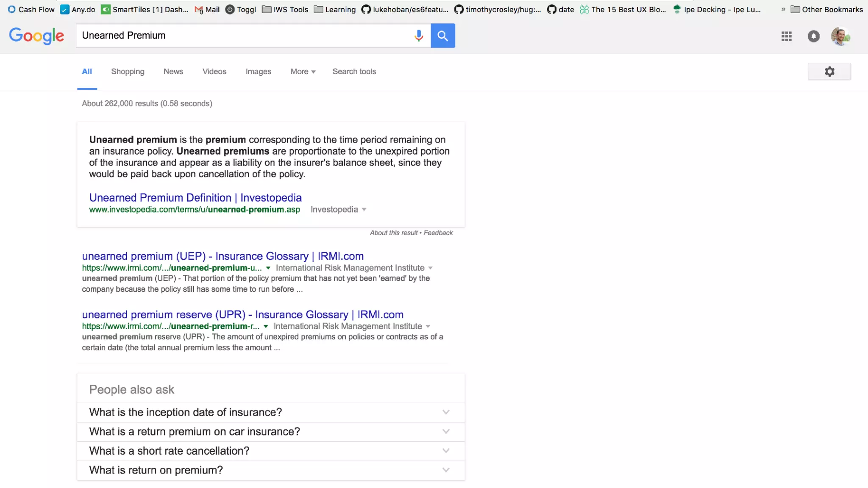Switch to the News tab
The width and height of the screenshot is (868, 488).
pos(173,72)
